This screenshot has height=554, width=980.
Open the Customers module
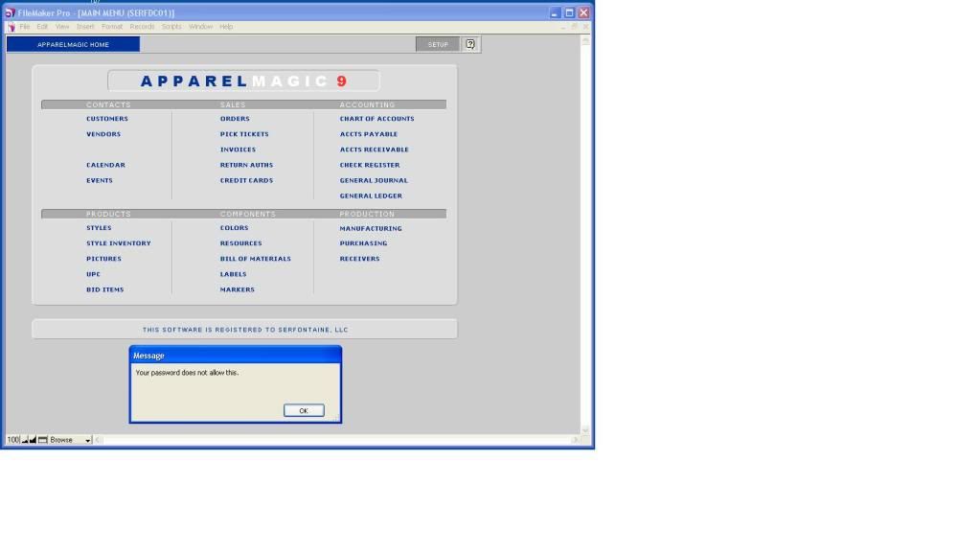[x=107, y=119]
